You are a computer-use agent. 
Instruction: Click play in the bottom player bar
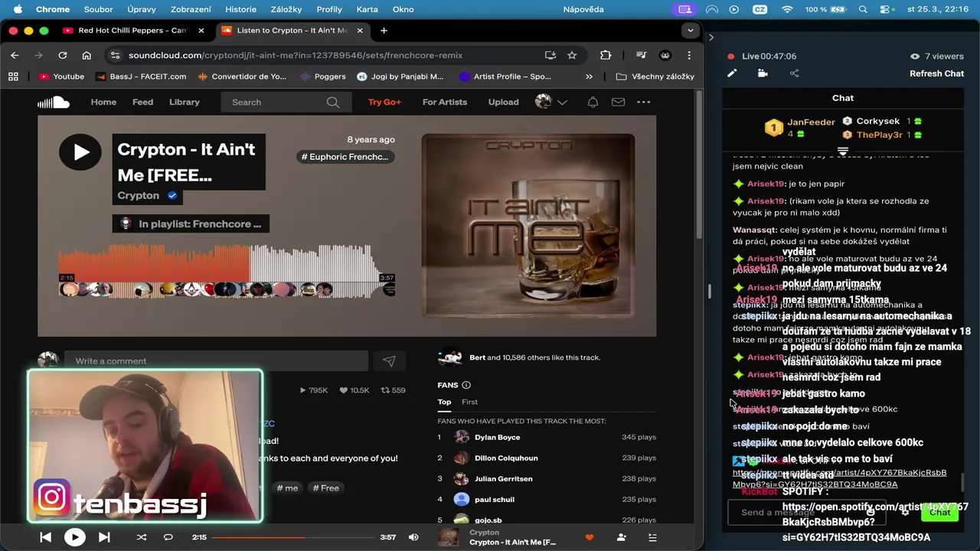pos(74,537)
